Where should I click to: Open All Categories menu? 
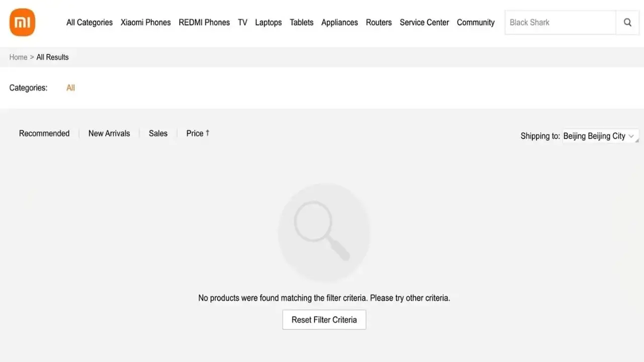pyautogui.click(x=90, y=23)
